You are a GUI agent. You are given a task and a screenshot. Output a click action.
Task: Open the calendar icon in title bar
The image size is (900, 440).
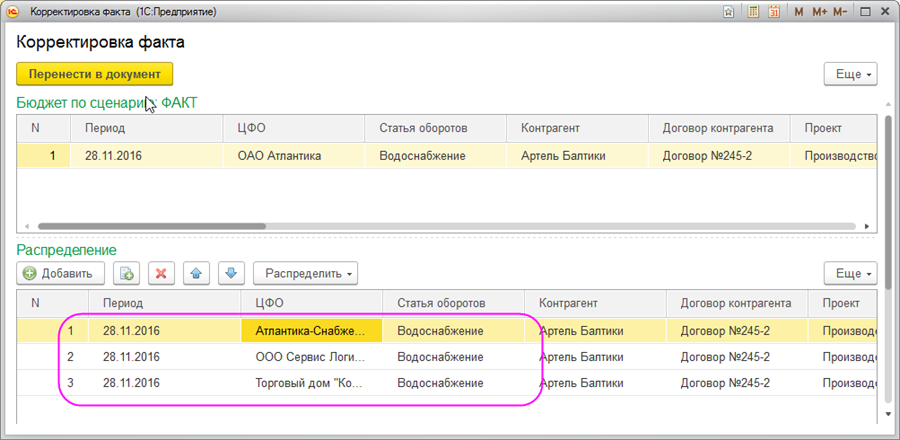point(772,12)
